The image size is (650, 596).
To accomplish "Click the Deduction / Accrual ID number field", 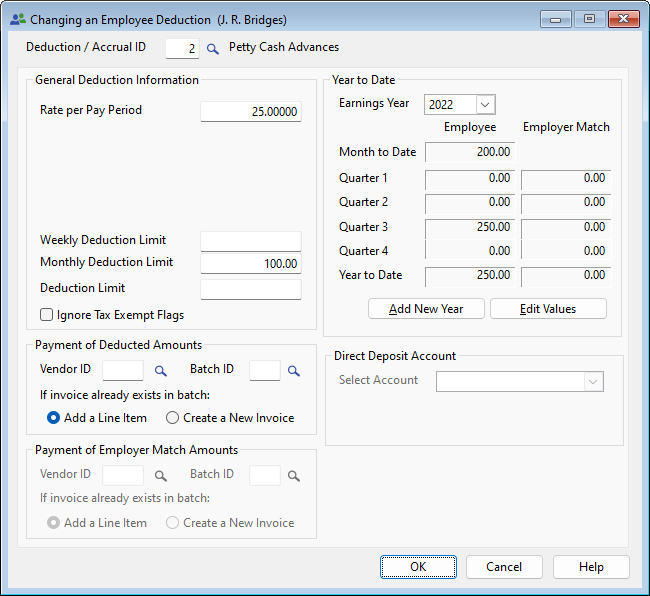I will (x=181, y=48).
